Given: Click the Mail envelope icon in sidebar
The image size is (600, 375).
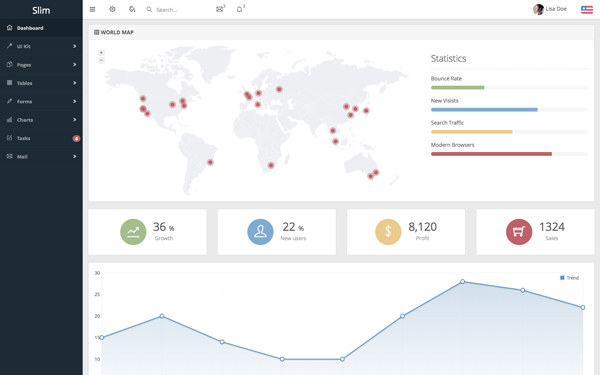Looking at the screenshot, I should coord(10,156).
